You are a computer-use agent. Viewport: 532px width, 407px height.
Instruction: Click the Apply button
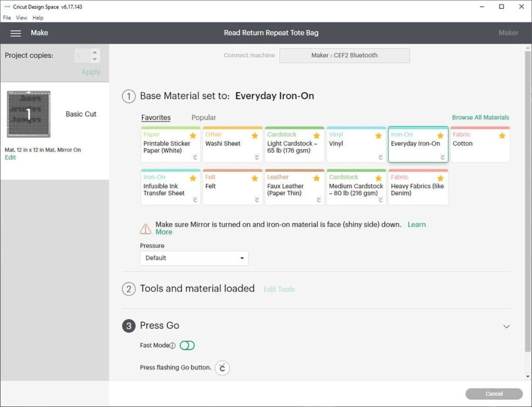point(90,72)
